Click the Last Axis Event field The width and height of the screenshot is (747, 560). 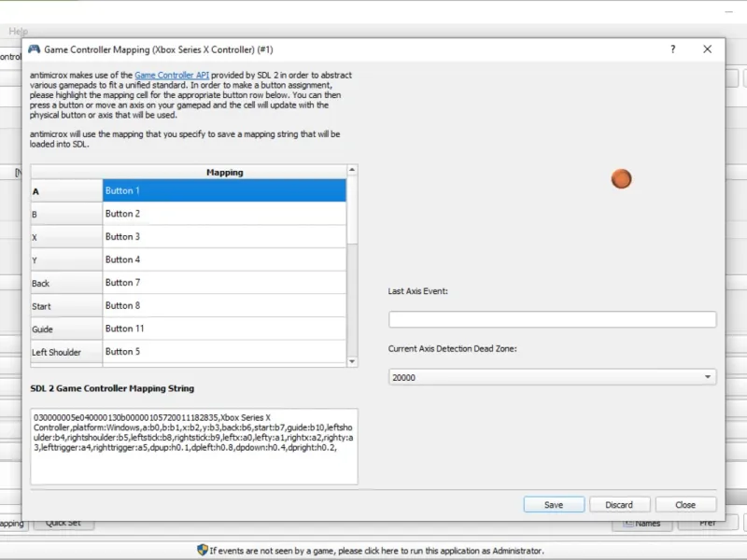552,319
